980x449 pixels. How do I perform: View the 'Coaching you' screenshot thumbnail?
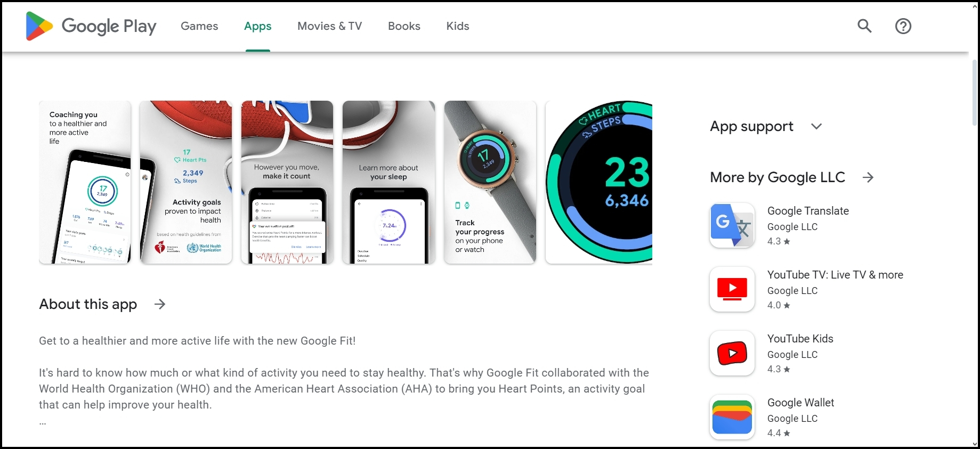point(85,182)
